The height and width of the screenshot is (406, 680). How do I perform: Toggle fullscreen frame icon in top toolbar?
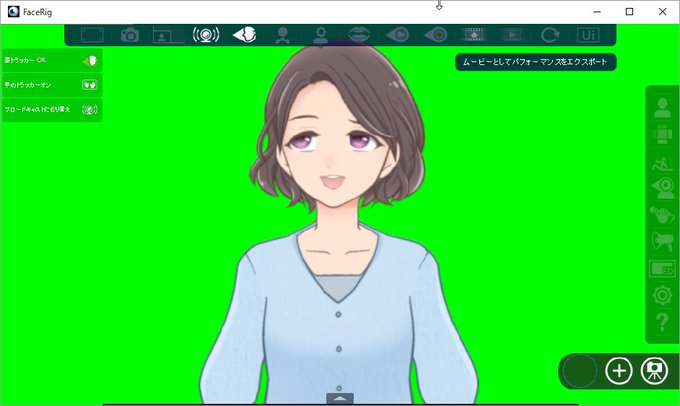point(92,35)
